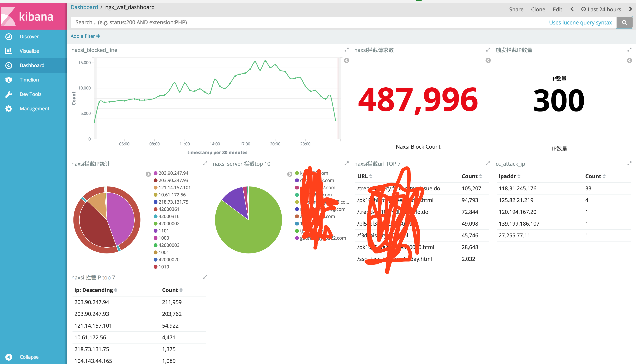Click the 203.90.247.94 legend color dot
The height and width of the screenshot is (364, 636).
point(155,173)
